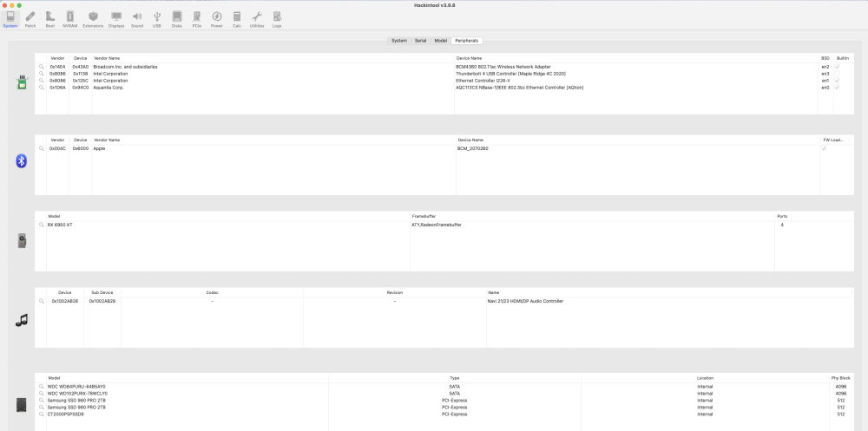Screen dimensions: 868x431
Task: Select the RX 6950 XT model text
Action: [60, 225]
